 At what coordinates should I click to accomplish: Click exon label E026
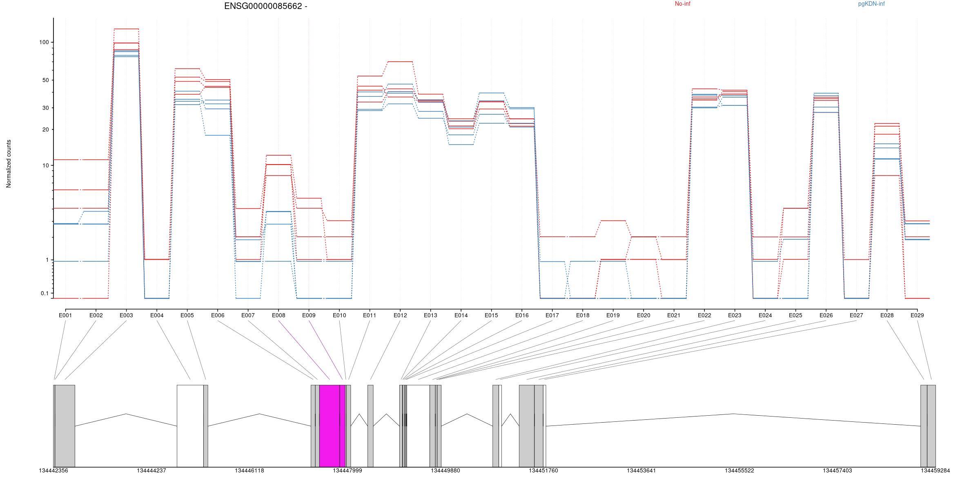[826, 315]
